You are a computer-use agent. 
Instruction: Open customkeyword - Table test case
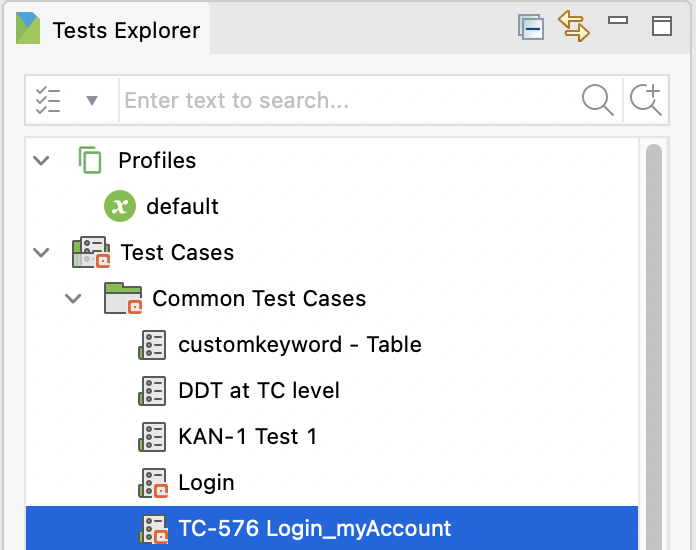(x=299, y=344)
